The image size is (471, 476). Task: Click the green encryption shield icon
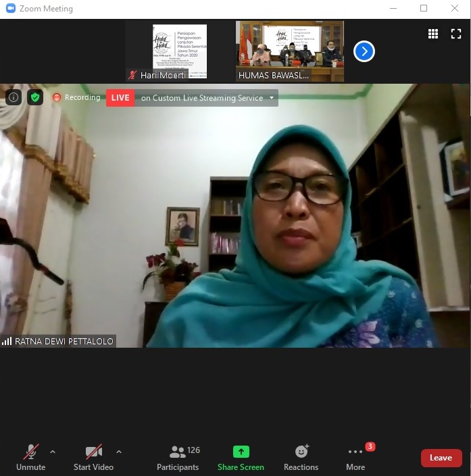(35, 97)
